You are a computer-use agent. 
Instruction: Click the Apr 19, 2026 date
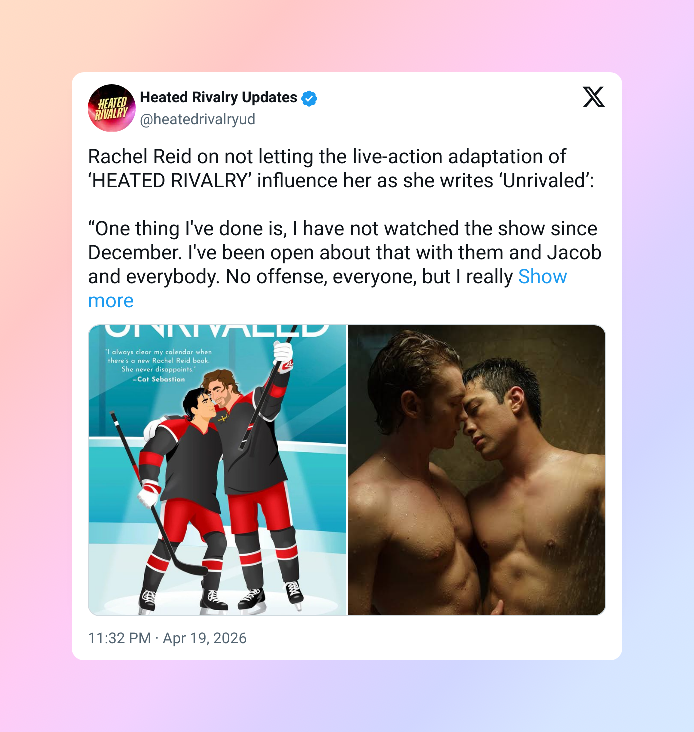coord(204,638)
